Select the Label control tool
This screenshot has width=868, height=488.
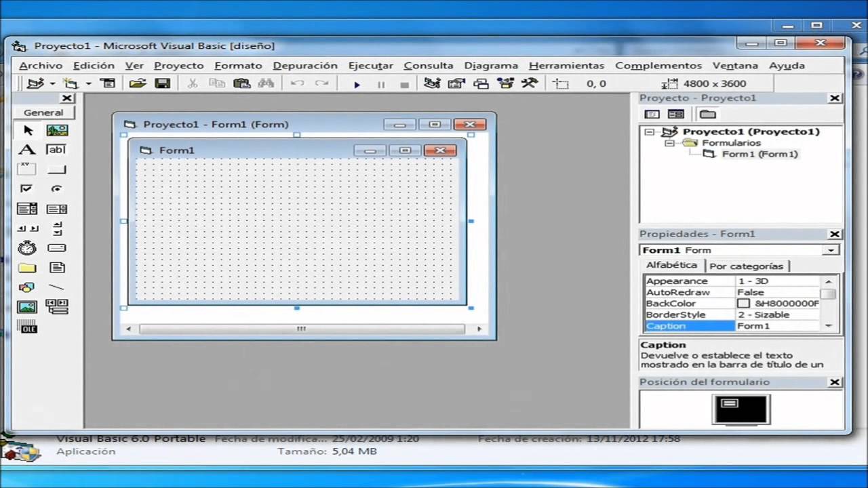point(27,150)
